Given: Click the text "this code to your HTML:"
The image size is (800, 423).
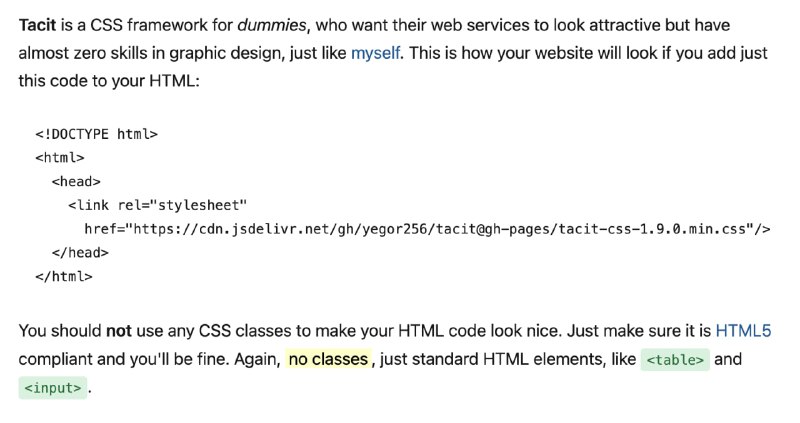Looking at the screenshot, I should (x=109, y=81).
